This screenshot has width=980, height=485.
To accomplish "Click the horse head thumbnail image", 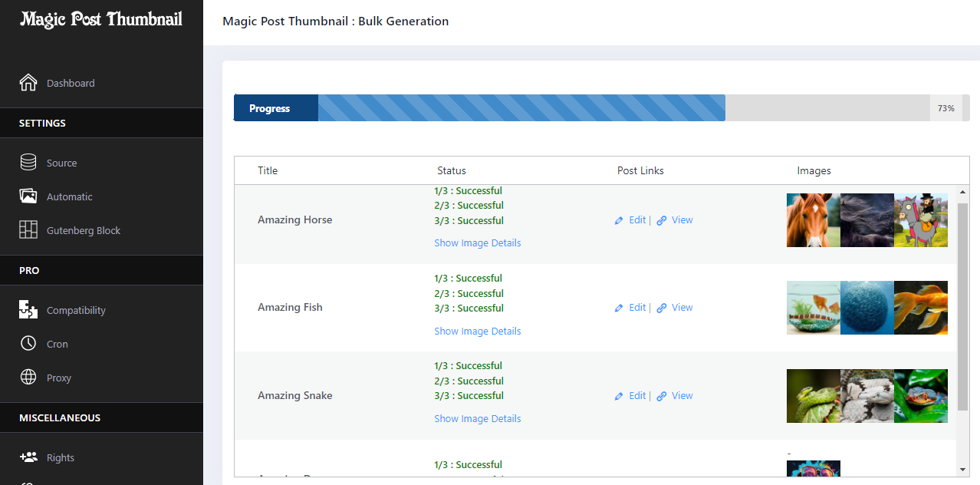I will [813, 220].
